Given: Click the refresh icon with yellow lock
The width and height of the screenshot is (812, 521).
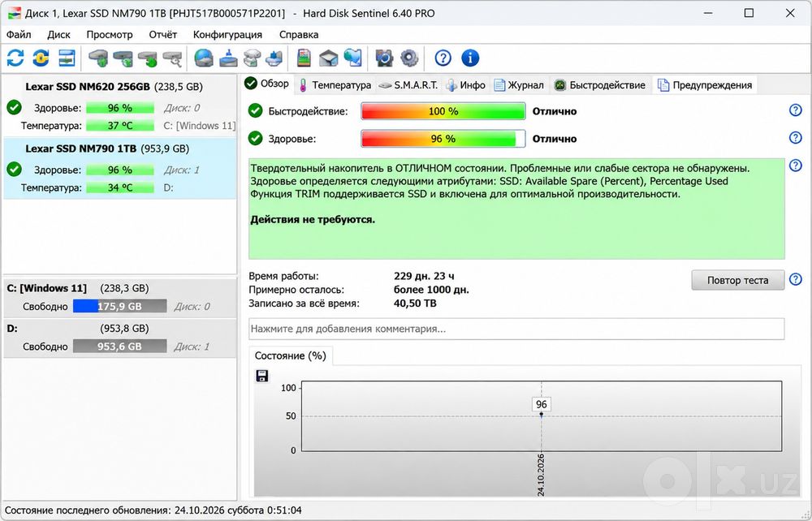Looking at the screenshot, I should click(41, 58).
